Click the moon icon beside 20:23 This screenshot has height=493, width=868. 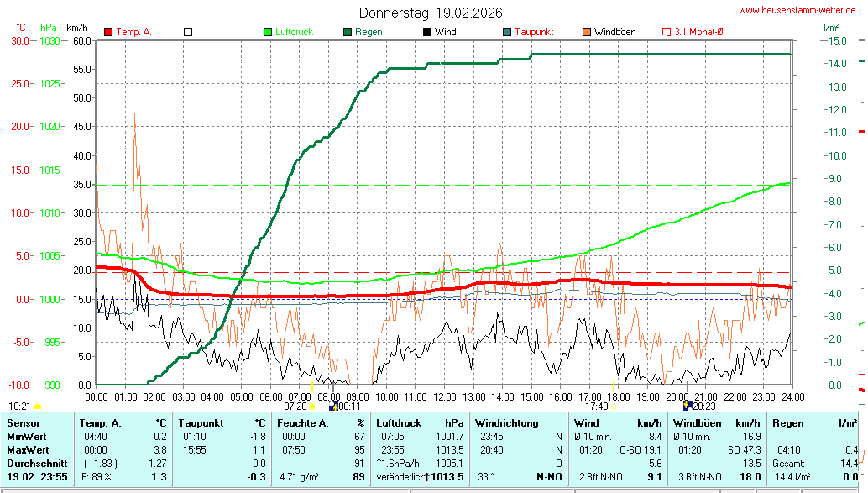click(688, 406)
